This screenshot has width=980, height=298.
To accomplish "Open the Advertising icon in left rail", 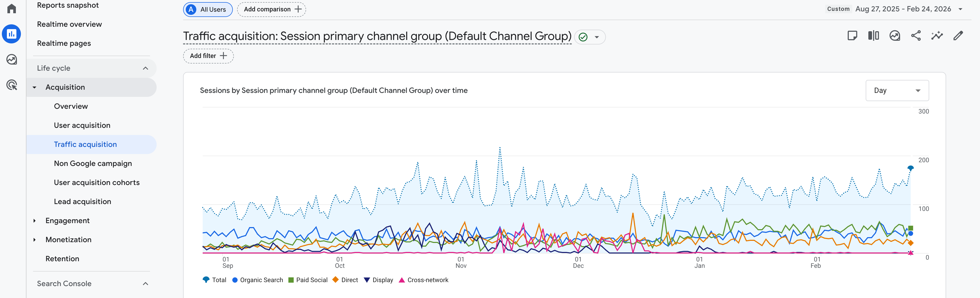I will [x=11, y=85].
